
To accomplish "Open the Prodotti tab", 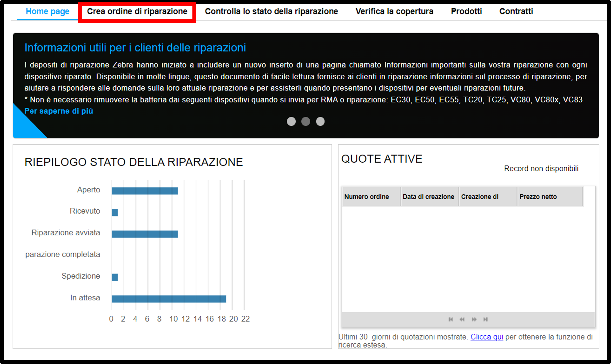I will (466, 11).
